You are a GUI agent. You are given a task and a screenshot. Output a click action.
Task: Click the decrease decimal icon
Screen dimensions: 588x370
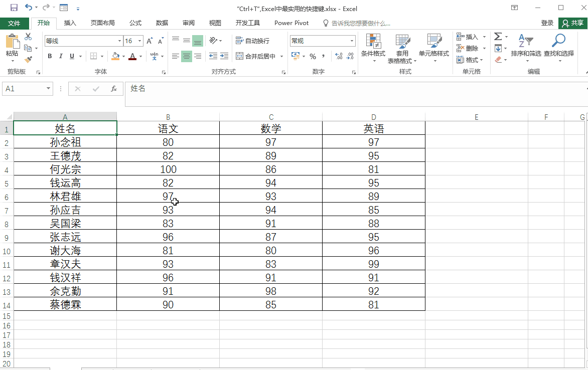coord(350,56)
